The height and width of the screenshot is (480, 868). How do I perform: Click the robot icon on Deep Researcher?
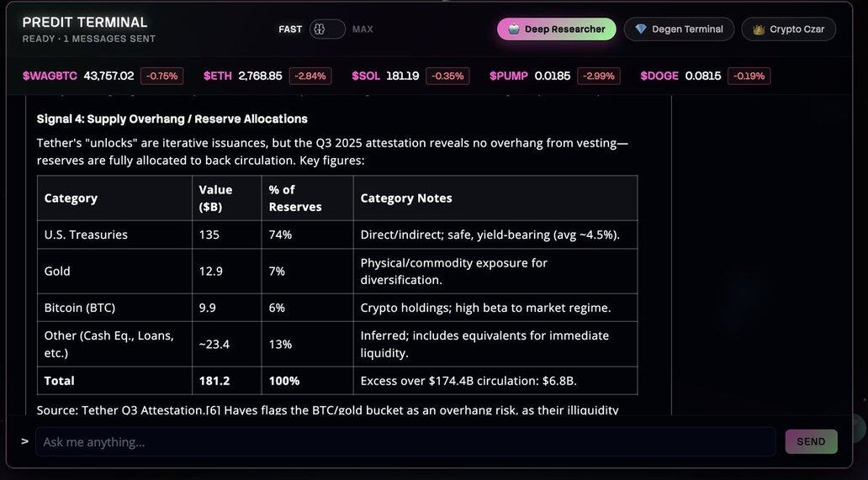click(x=514, y=29)
